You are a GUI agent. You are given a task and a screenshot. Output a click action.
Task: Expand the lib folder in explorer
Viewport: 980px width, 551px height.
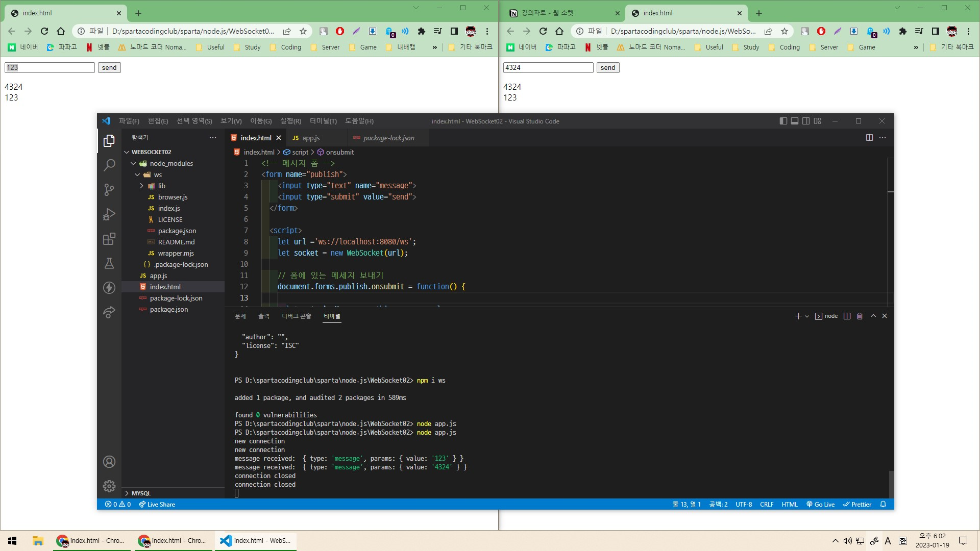click(x=142, y=186)
